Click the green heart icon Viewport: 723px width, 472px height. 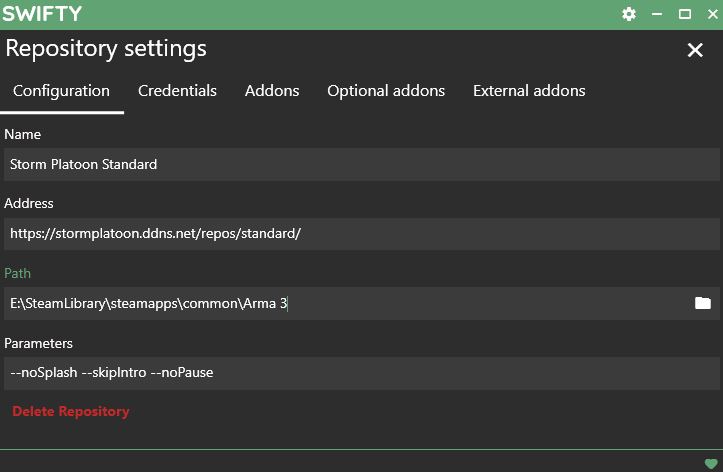[x=711, y=463]
